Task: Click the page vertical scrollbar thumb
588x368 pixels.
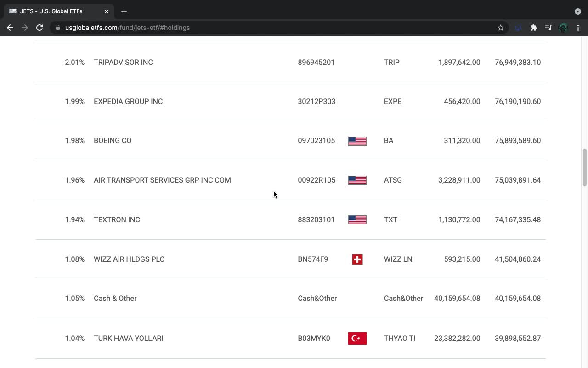Action: tap(585, 167)
